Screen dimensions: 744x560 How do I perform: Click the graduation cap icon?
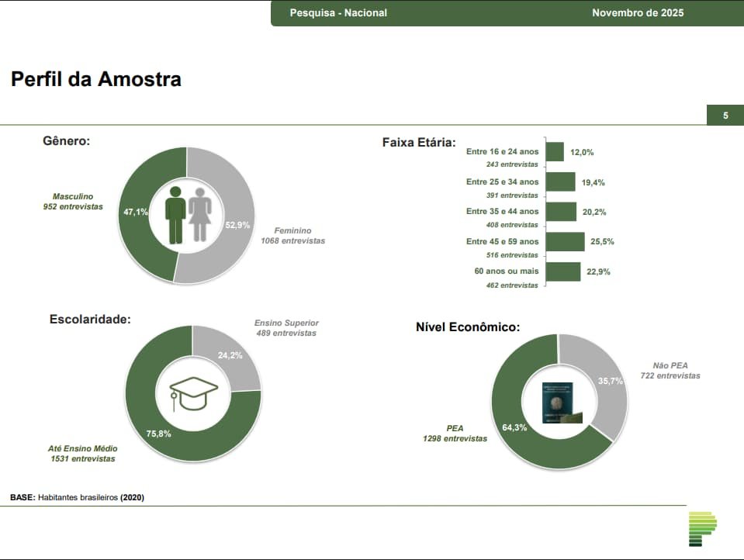(193, 391)
